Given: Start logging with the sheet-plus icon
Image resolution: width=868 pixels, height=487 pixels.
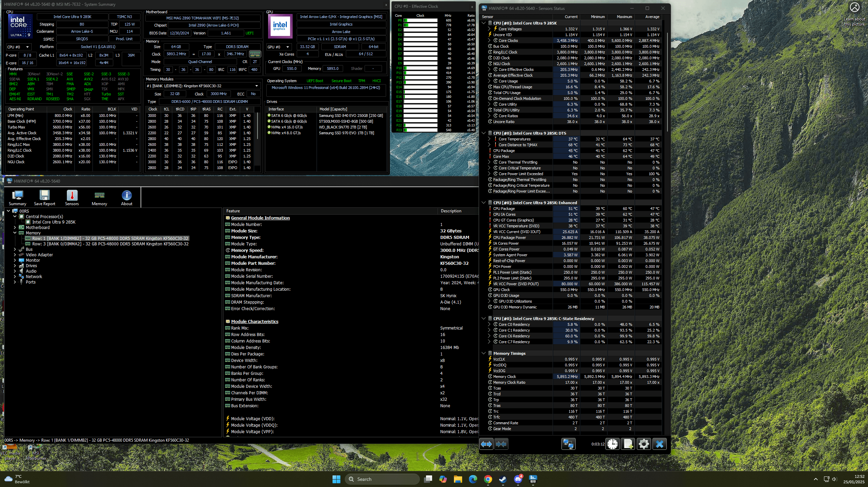Looking at the screenshot, I should pos(628,444).
